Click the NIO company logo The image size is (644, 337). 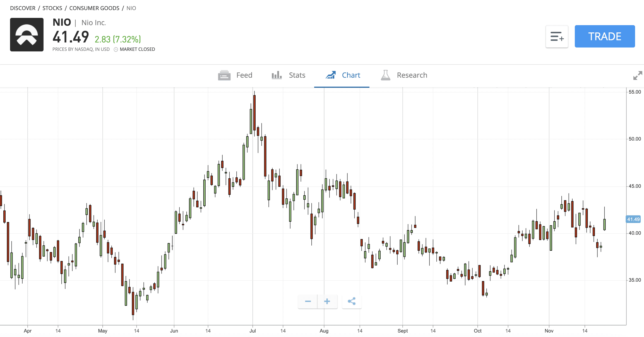pyautogui.click(x=27, y=35)
